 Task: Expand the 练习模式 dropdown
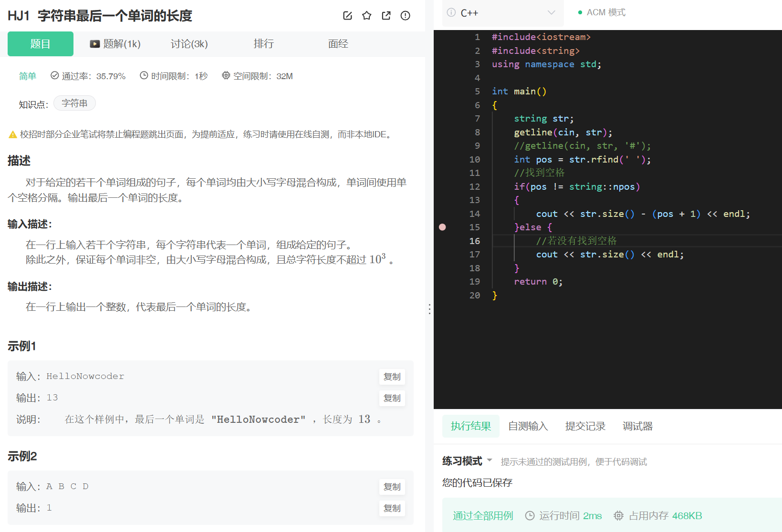point(490,461)
